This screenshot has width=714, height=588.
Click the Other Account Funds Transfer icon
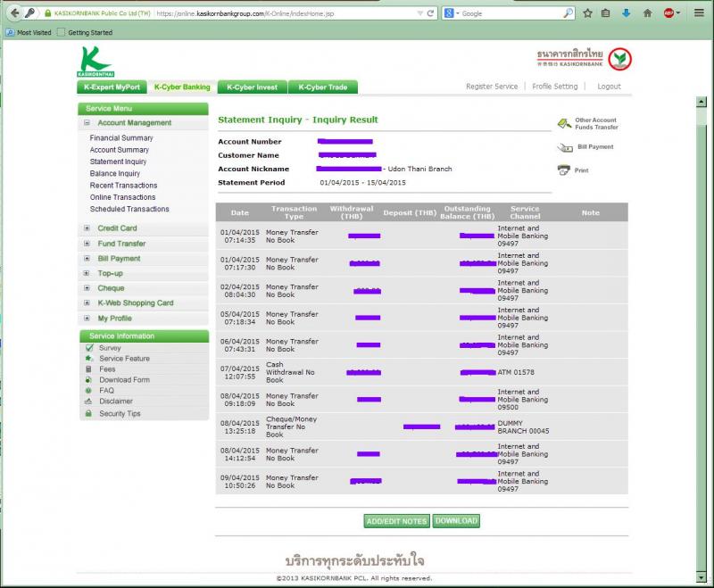click(564, 123)
